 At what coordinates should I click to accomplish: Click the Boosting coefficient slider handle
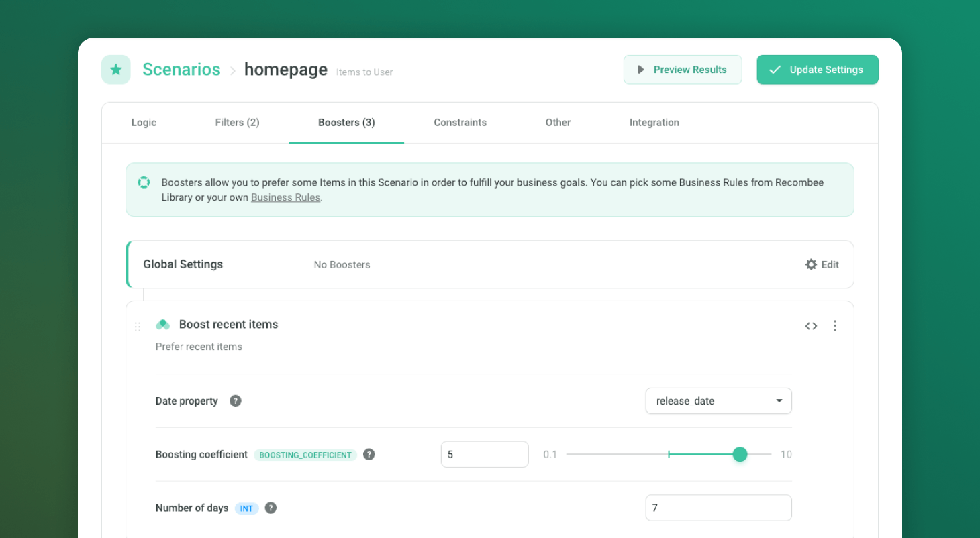point(740,454)
